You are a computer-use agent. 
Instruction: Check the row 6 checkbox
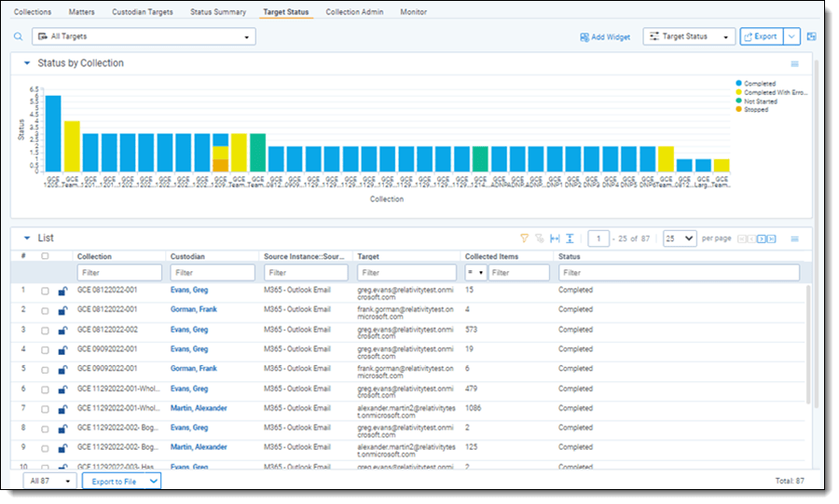coord(45,390)
